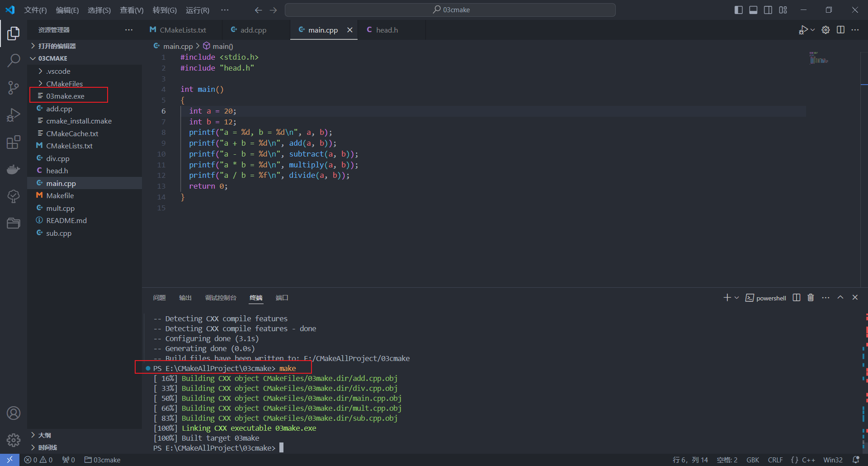Expand the CMakeFiles folder
868x466 pixels.
[64, 84]
